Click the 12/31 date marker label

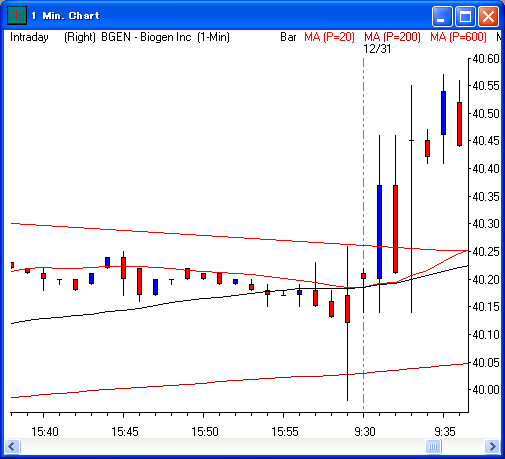tap(377, 49)
